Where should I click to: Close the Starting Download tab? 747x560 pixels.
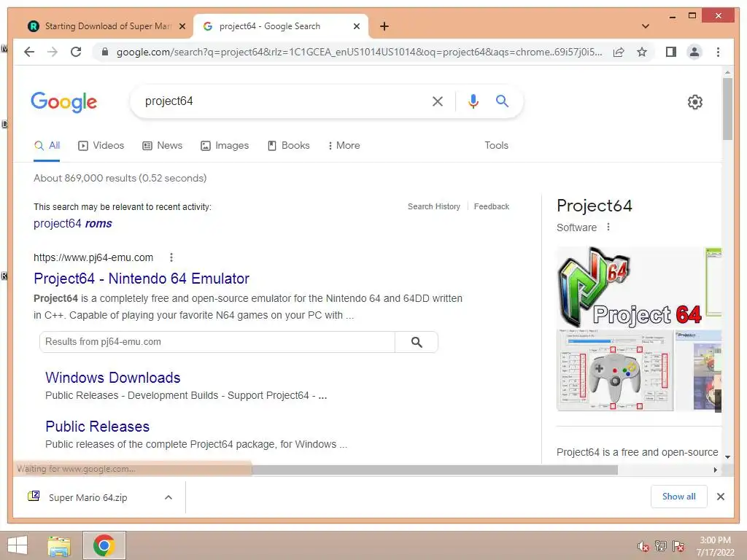tap(182, 26)
